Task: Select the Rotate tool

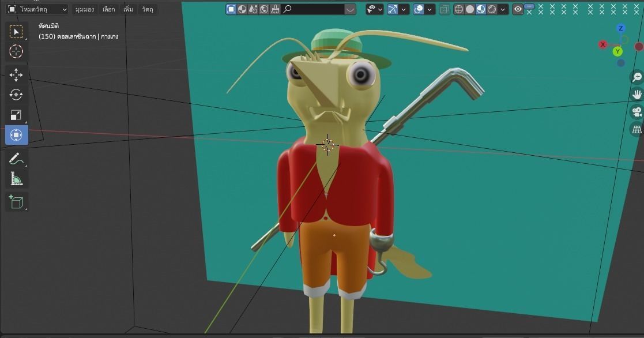Action: click(16, 95)
